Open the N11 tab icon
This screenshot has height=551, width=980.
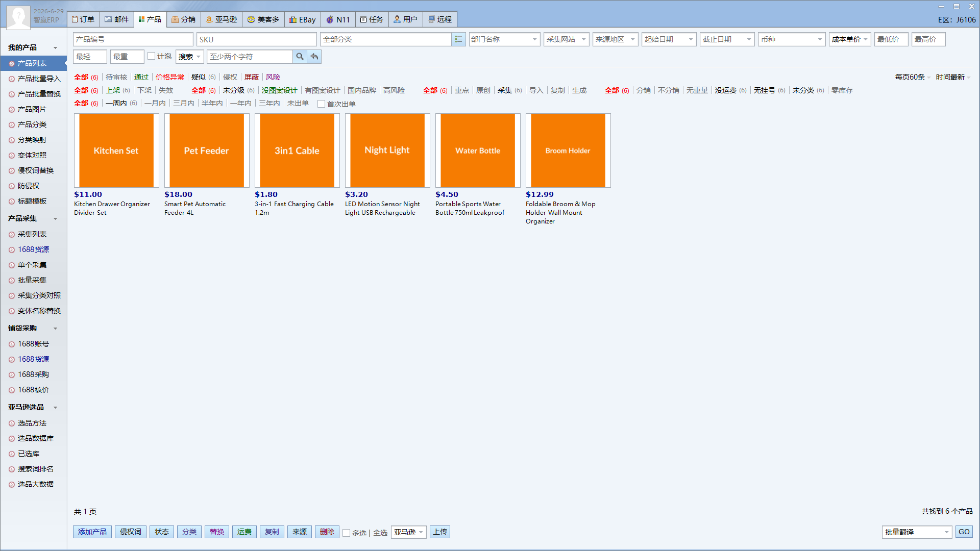pos(330,19)
